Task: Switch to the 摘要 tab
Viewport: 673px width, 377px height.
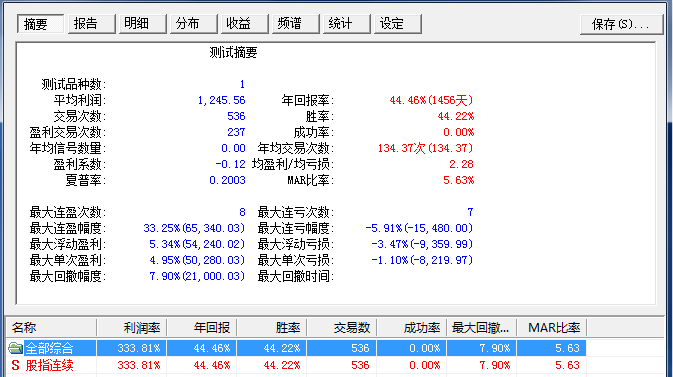Action: tap(40, 24)
